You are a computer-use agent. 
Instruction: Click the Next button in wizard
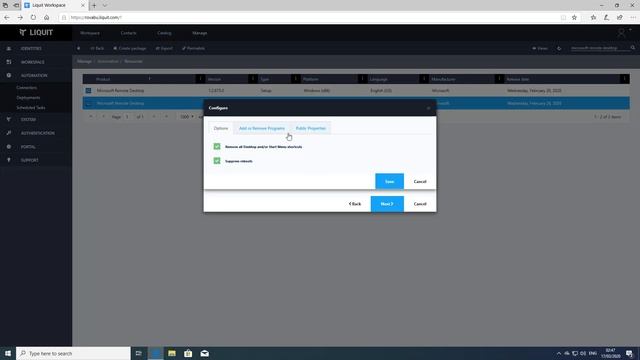[387, 204]
